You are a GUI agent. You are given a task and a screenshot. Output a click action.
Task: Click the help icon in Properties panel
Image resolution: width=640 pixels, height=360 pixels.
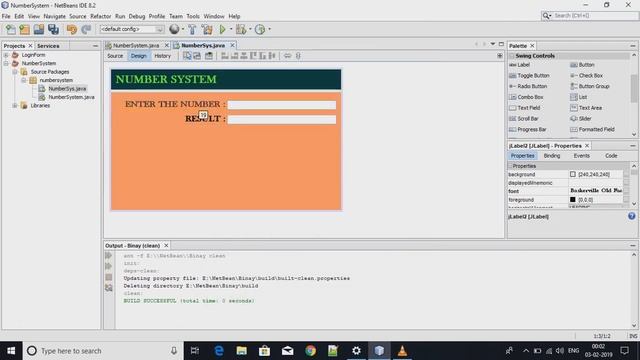coord(631,216)
